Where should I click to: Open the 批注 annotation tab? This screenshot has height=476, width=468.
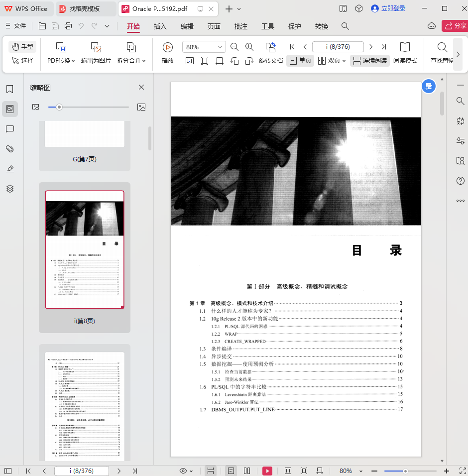(x=241, y=26)
